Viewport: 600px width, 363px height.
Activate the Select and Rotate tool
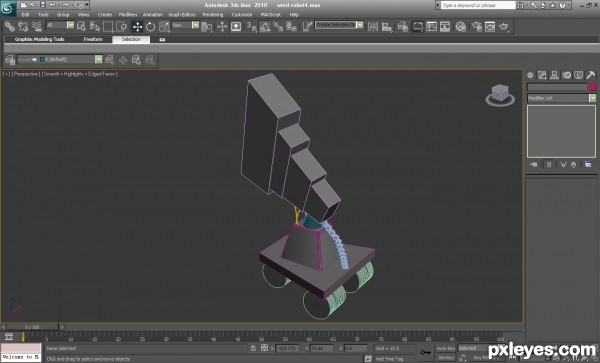150,26
